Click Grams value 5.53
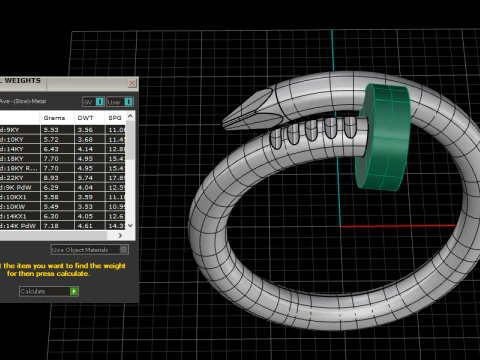The width and height of the screenshot is (480, 360). click(x=51, y=130)
